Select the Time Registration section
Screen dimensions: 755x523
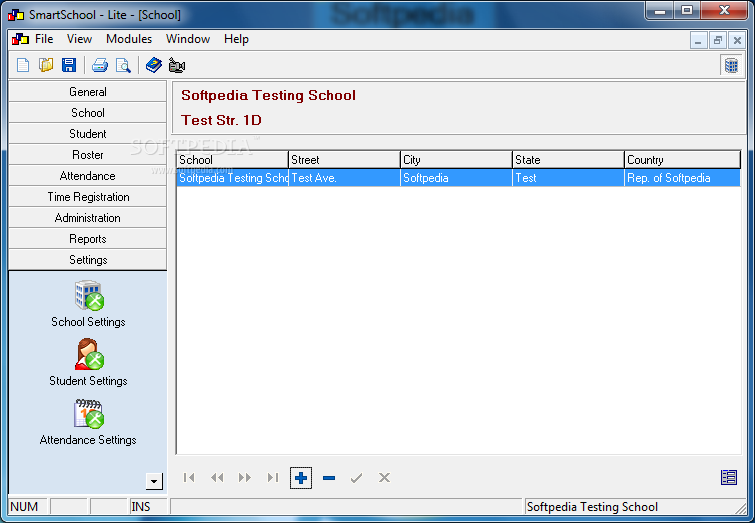tap(88, 197)
